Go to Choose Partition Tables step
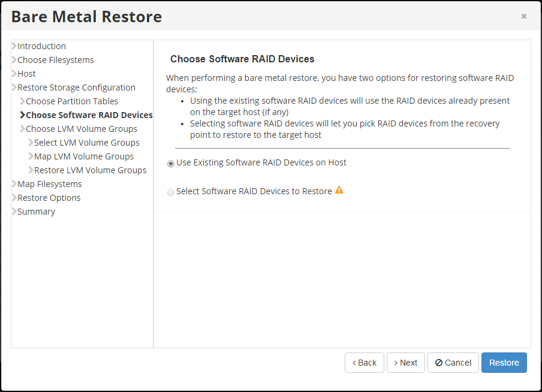Image resolution: width=542 pixels, height=392 pixels. point(72,101)
